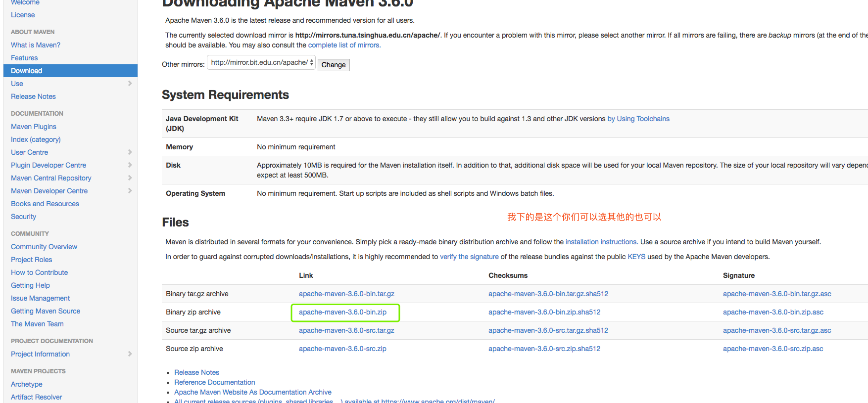The image size is (868, 403).
Task: Open the installation instructions link
Action: click(602, 242)
